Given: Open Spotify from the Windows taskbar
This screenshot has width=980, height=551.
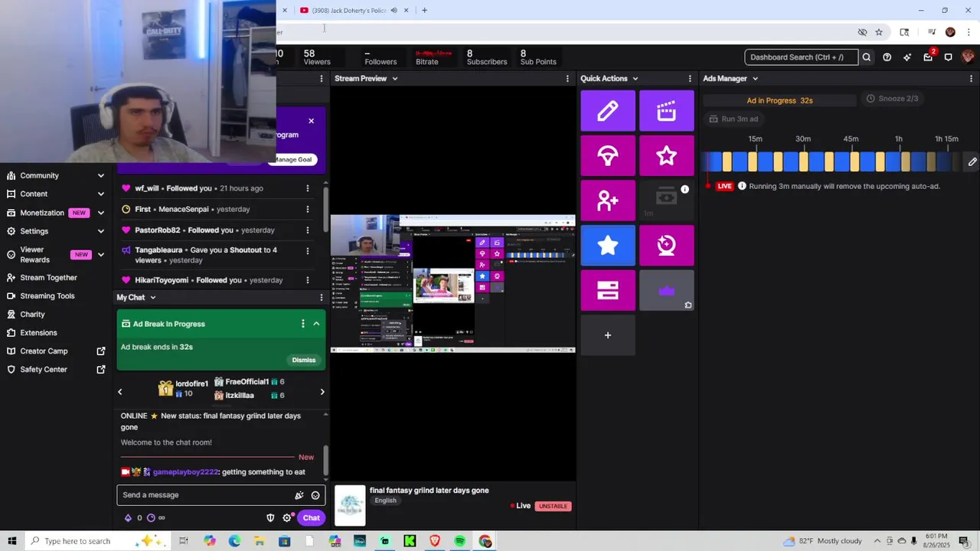Looking at the screenshot, I should coord(459,541).
